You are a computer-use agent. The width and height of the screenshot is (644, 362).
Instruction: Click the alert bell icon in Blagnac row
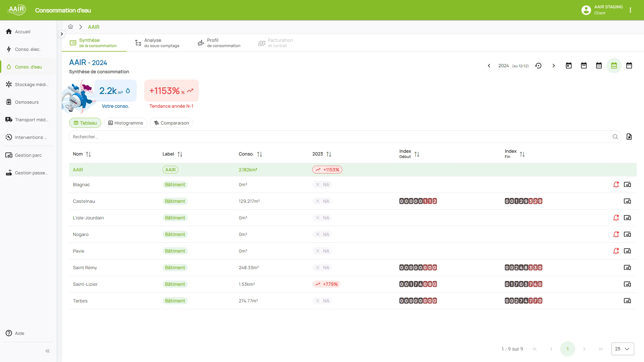pyautogui.click(x=616, y=185)
